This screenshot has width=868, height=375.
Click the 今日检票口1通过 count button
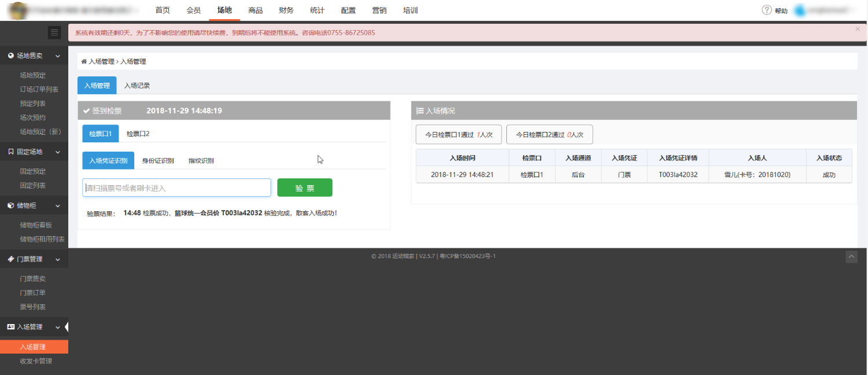click(458, 135)
